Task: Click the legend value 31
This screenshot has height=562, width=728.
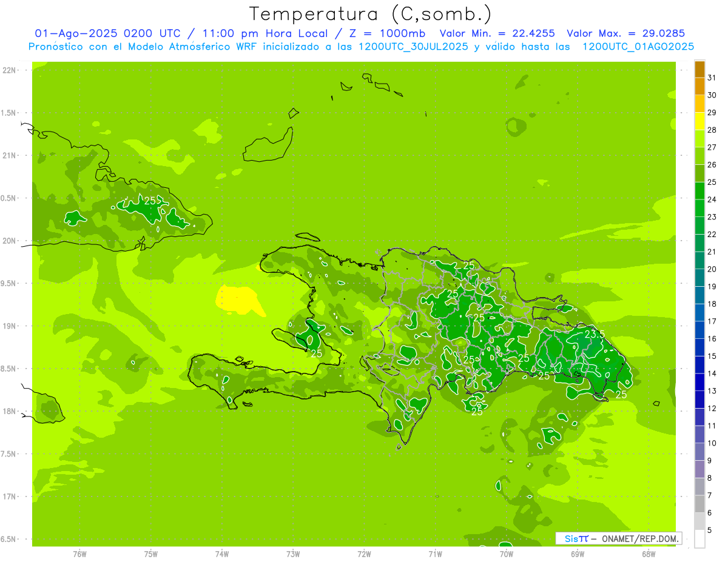Action: point(712,78)
